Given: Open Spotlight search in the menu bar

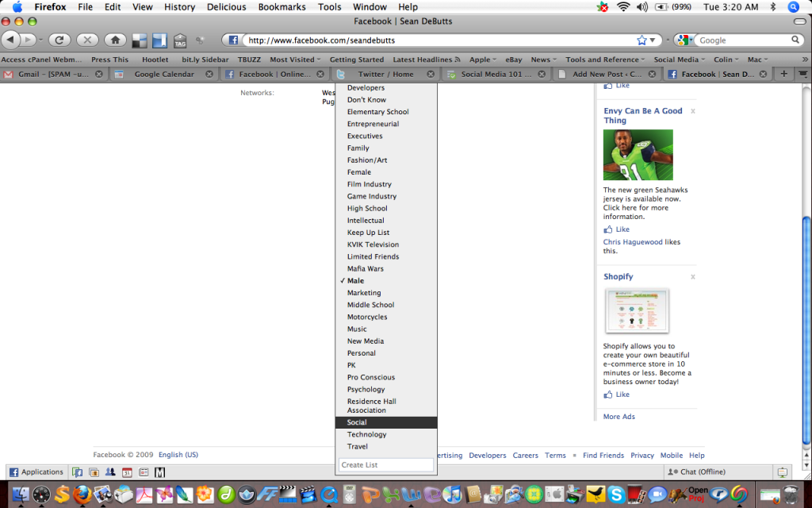Looking at the screenshot, I should pos(793,6).
